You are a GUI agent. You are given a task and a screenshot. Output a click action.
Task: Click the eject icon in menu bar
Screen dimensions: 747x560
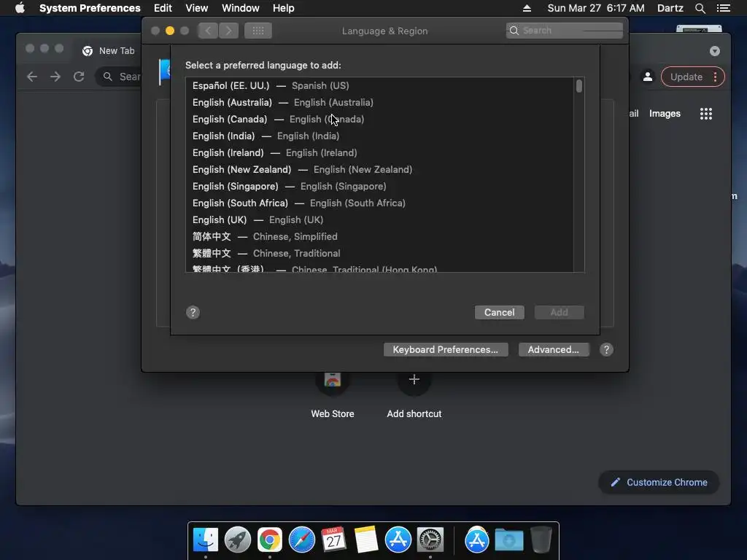pyautogui.click(x=527, y=8)
